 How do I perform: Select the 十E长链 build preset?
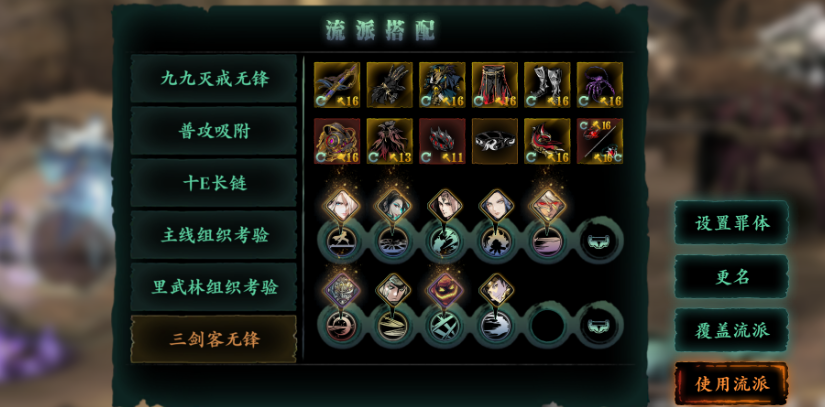pyautogui.click(x=214, y=183)
